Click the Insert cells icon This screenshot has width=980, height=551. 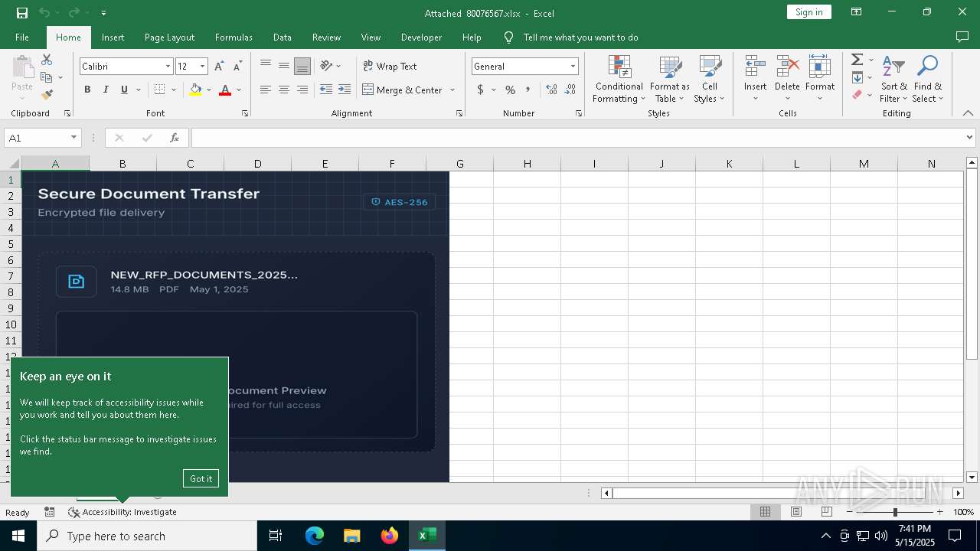[x=756, y=67]
